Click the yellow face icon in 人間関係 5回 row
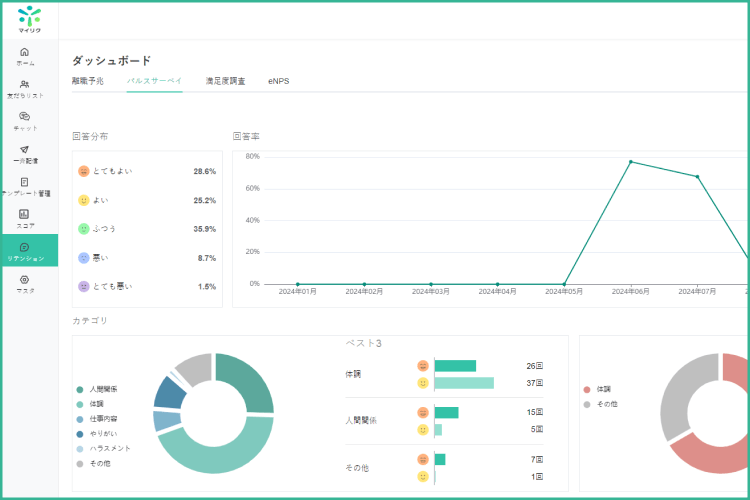 pyautogui.click(x=423, y=430)
